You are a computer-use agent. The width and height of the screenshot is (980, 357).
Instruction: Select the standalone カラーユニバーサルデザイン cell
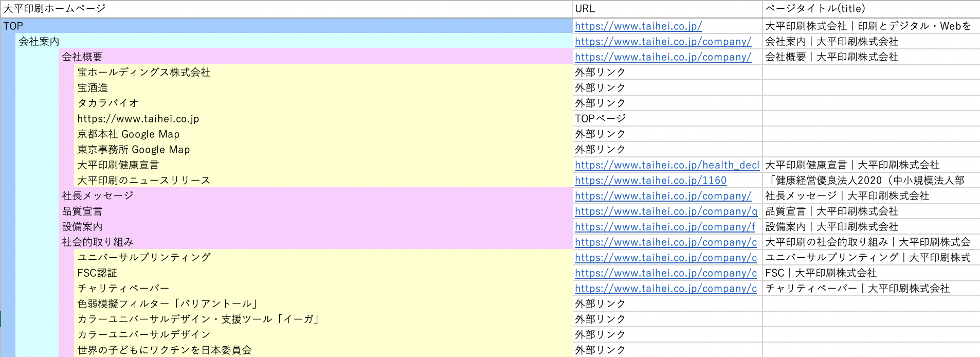(323, 334)
